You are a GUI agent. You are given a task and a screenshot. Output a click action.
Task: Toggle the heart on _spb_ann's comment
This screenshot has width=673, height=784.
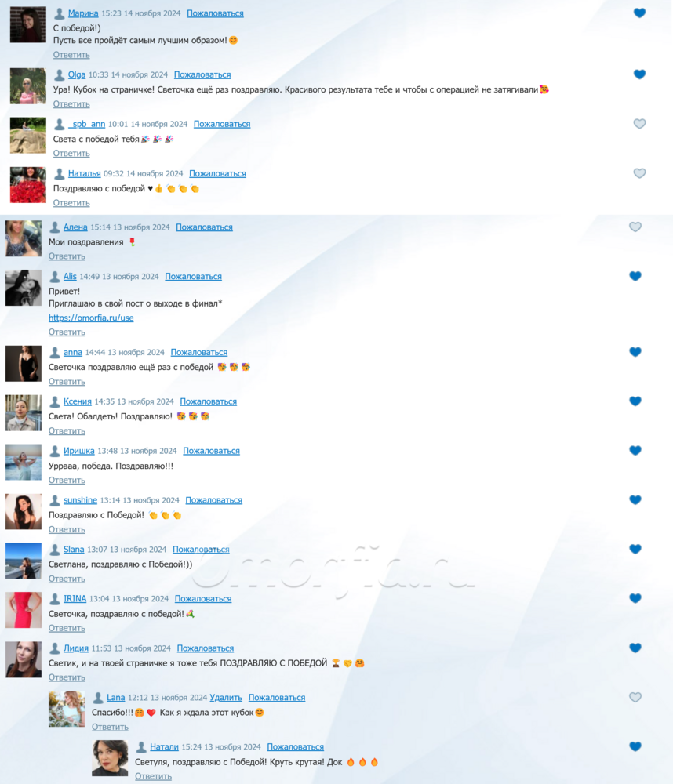click(x=639, y=124)
